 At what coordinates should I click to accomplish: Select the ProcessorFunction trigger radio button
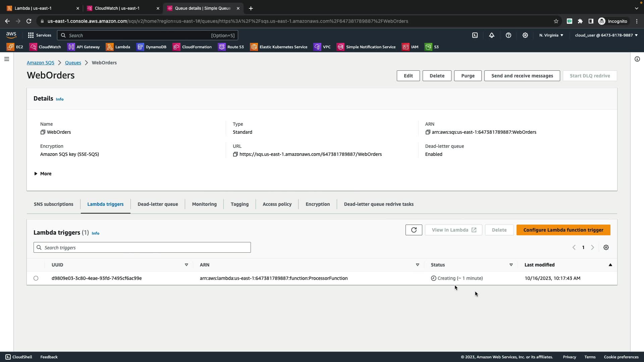click(36, 278)
